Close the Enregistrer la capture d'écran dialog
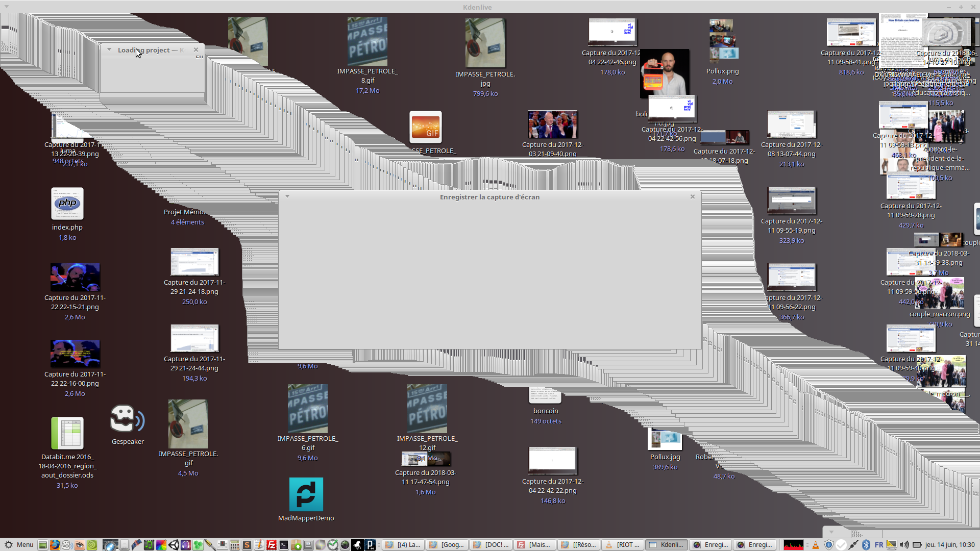This screenshot has width=980, height=551. (693, 196)
